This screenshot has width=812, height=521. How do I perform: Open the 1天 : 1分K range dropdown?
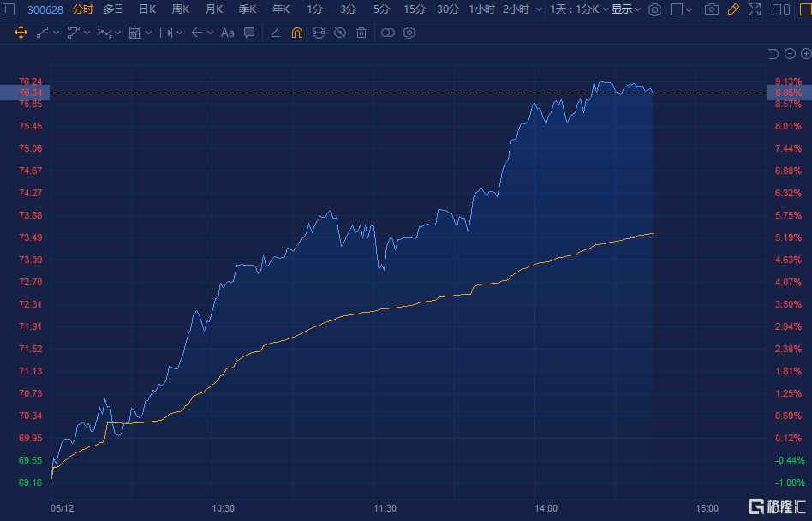coord(579,9)
